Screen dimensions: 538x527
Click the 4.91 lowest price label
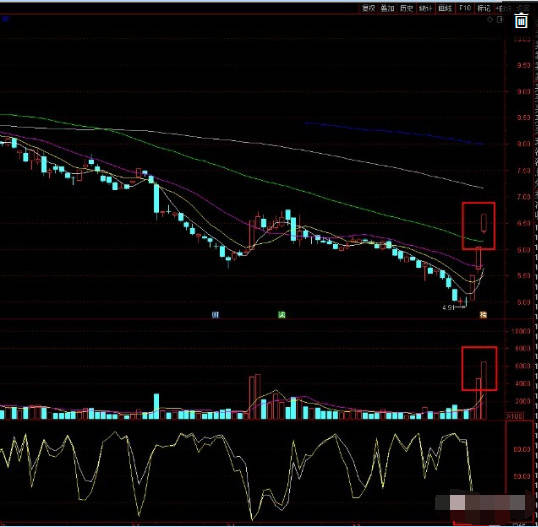click(x=448, y=307)
